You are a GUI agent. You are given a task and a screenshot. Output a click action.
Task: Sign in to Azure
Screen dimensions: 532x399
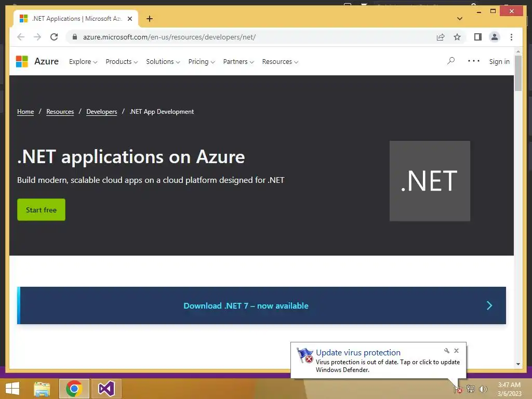[499, 61]
